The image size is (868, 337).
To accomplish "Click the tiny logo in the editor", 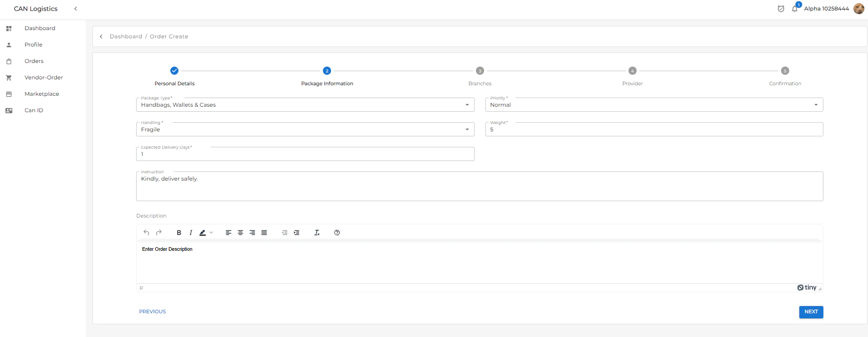I will (807, 288).
